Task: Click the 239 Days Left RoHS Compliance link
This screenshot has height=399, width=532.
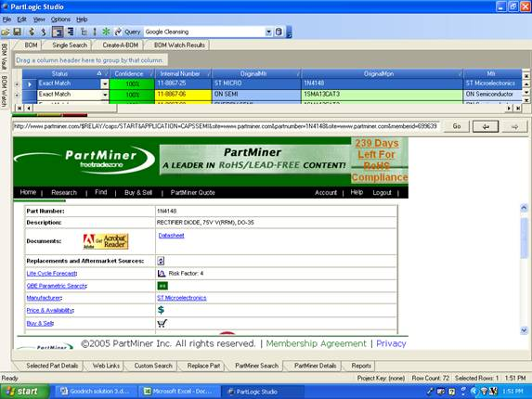Action: coord(380,160)
